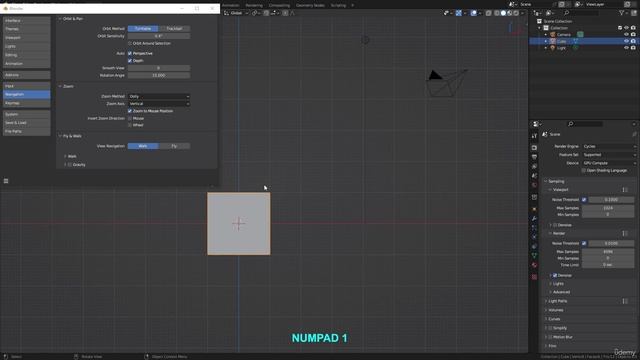The height and width of the screenshot is (360, 640).
Task: Select Fly view navigation
Action: [x=174, y=146]
